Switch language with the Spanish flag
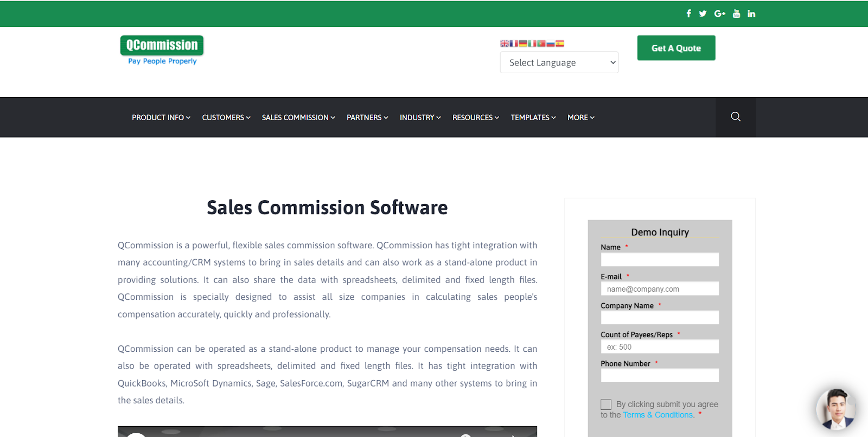This screenshot has height=437, width=868. (x=560, y=43)
